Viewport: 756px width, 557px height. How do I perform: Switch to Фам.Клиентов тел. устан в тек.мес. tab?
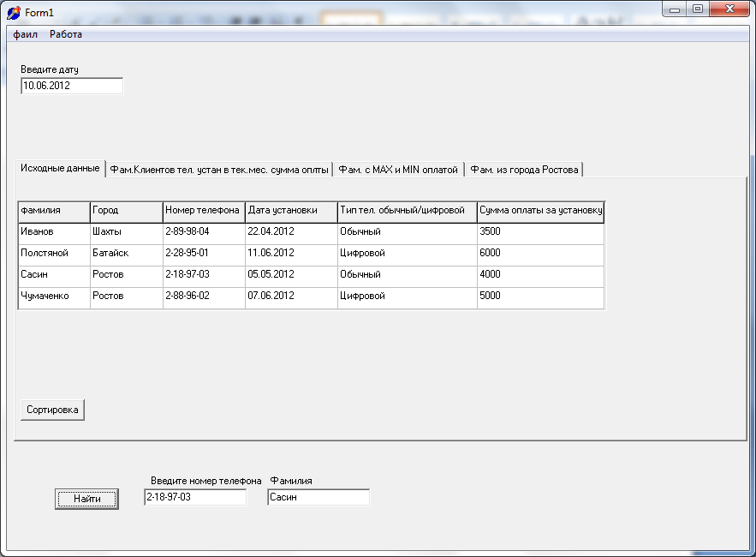click(x=219, y=170)
